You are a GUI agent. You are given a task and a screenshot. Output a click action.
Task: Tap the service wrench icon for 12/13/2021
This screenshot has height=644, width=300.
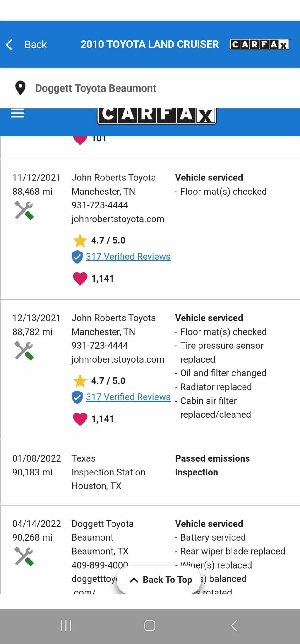pyautogui.click(x=24, y=351)
